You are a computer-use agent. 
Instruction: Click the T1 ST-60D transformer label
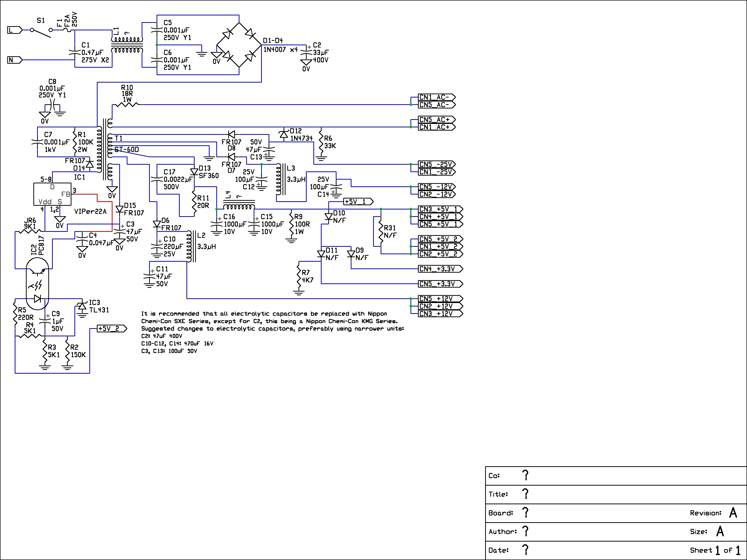coord(126,144)
